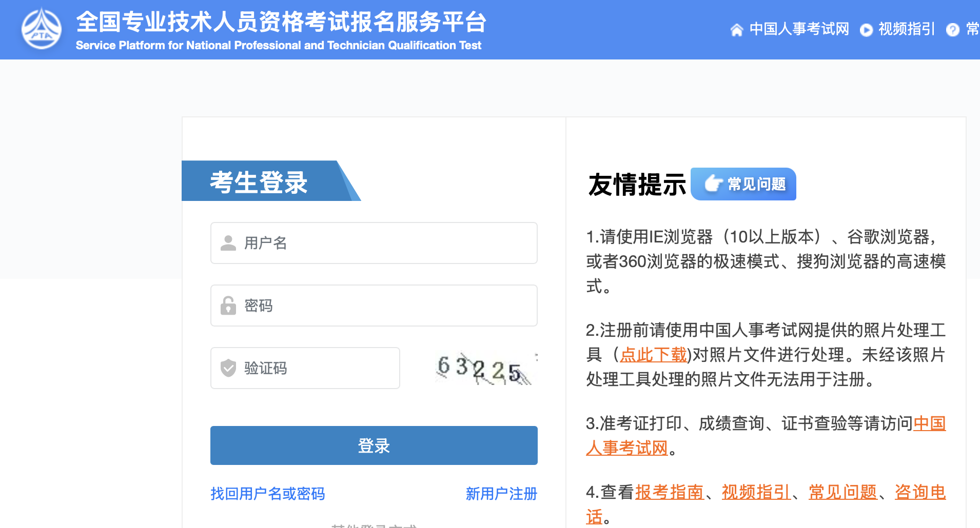Click the home icon beside 中国人事考试网
The image size is (980, 528).
point(736,30)
